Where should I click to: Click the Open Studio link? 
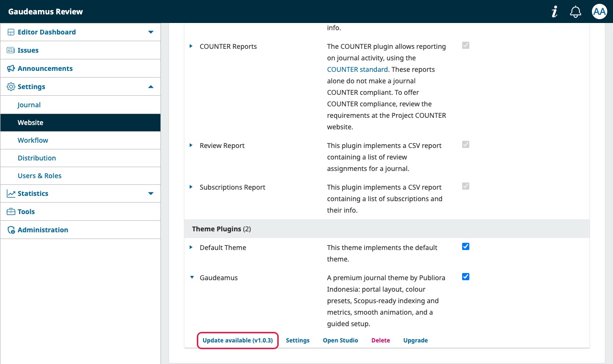coord(341,341)
